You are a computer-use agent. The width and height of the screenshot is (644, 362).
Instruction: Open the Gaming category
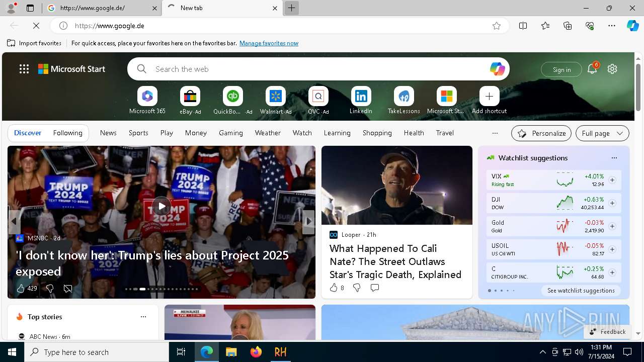(x=231, y=133)
